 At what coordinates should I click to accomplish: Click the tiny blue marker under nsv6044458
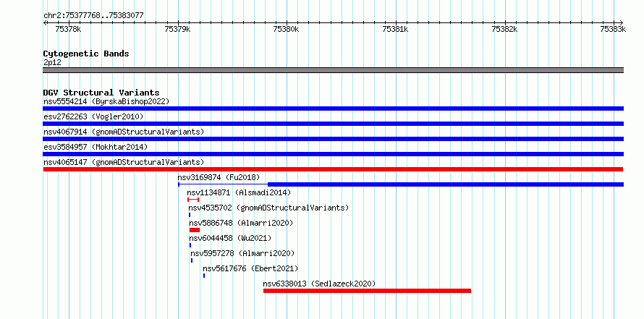coord(190,245)
